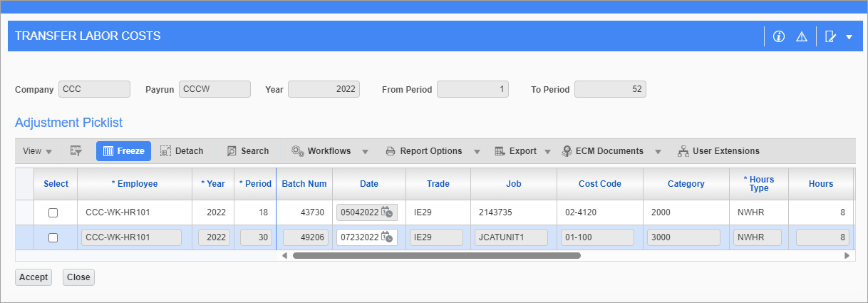Open the information icon in header
This screenshot has height=303, width=868.
(x=779, y=36)
